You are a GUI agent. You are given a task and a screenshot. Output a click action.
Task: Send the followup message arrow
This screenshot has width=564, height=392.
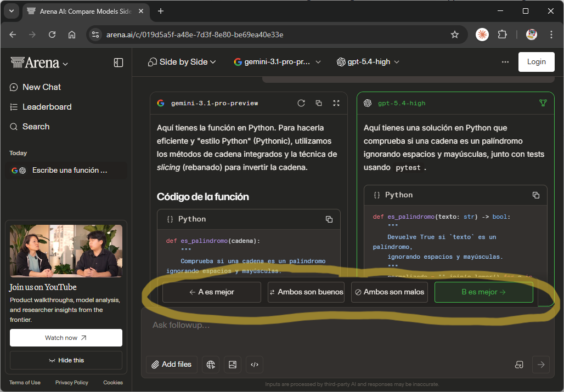[541, 365]
